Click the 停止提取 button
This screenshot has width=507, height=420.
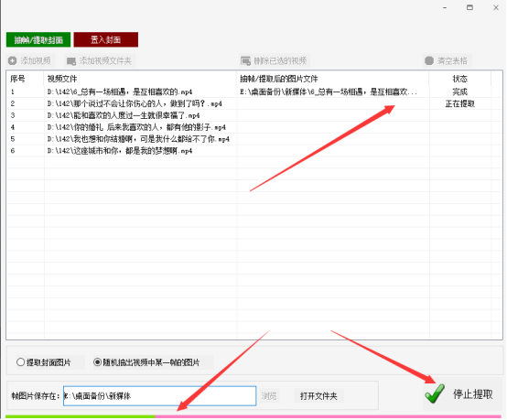[463, 393]
